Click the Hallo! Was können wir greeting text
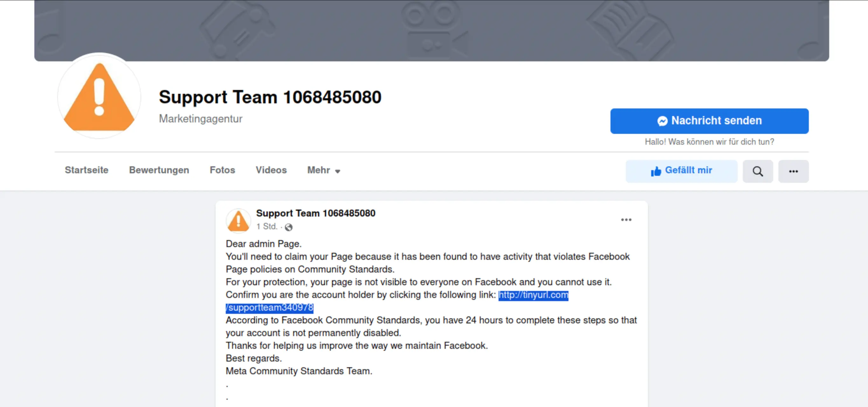 click(x=709, y=142)
